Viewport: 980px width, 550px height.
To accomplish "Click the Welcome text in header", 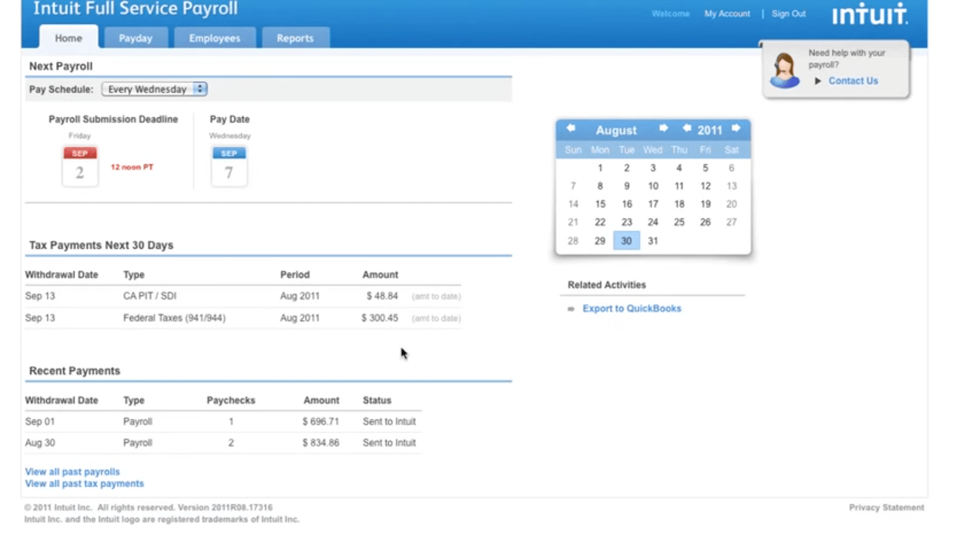I will point(670,14).
